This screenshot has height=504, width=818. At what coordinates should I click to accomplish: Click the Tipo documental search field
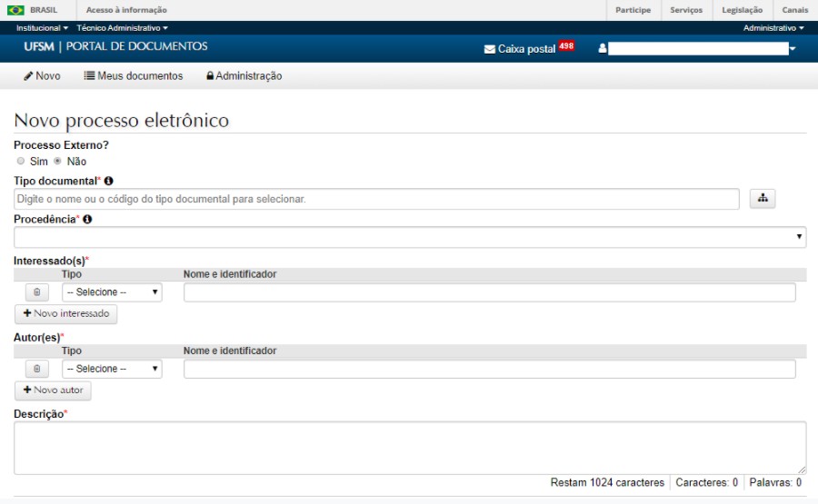pos(376,199)
